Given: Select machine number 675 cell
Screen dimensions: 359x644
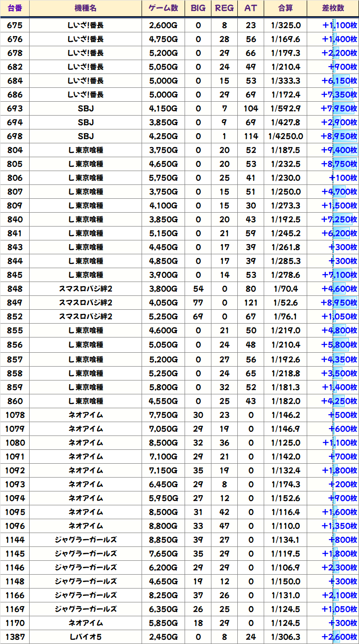Looking at the screenshot, I should 15,25.
